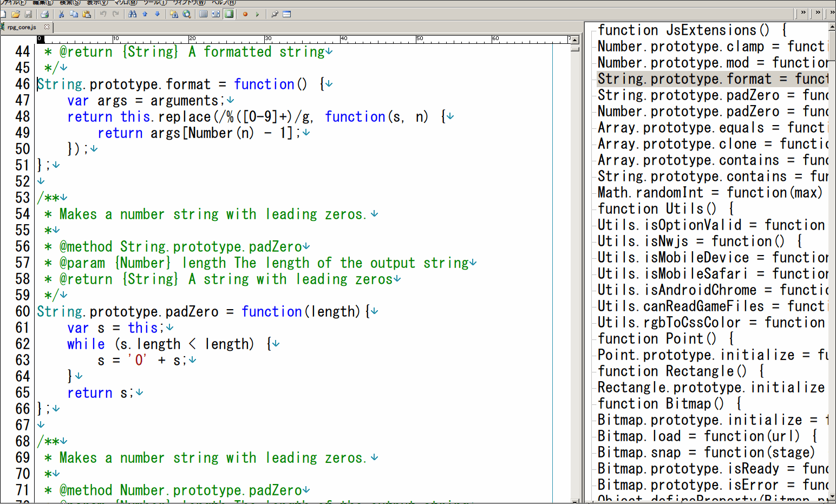Click the Save floppy disk icon
This screenshot has width=836, height=504.
[28, 14]
